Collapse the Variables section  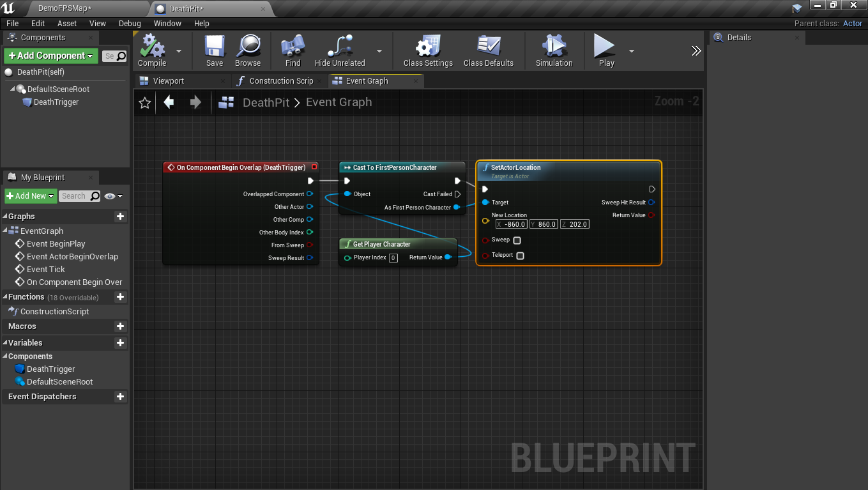click(x=5, y=343)
